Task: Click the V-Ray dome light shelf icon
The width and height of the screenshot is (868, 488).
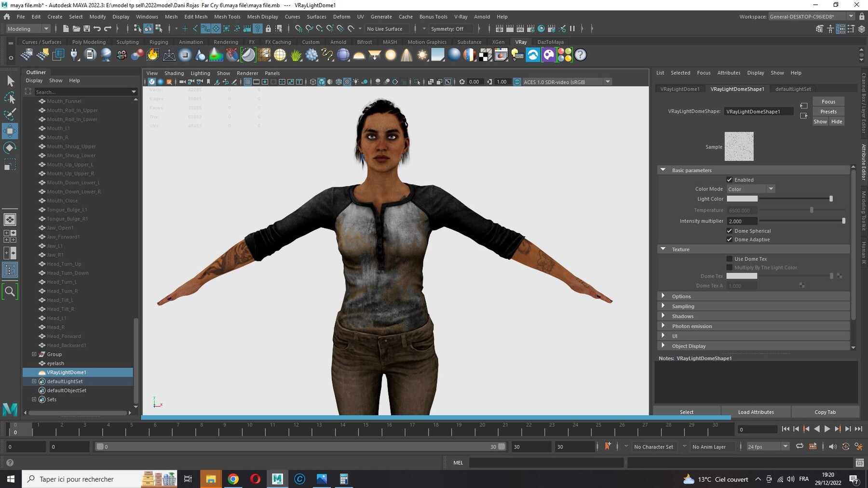Action: (x=359, y=55)
